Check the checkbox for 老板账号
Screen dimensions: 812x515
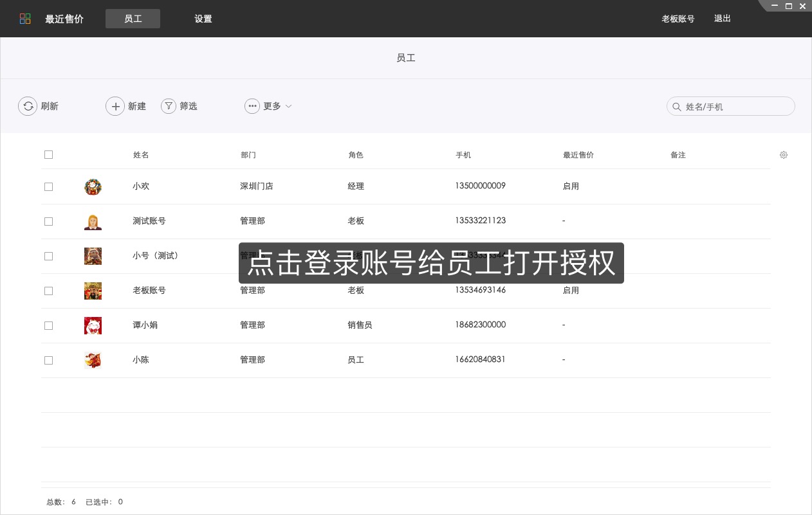point(48,291)
